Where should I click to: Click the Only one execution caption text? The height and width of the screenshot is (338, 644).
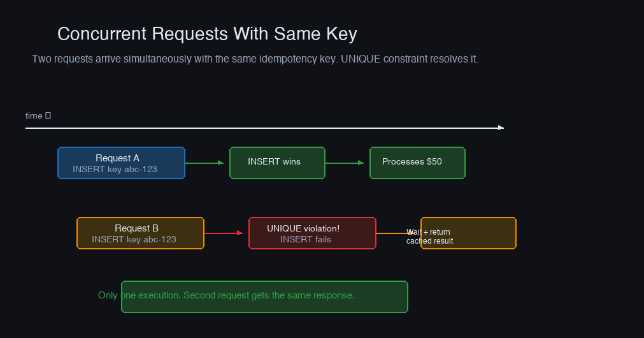[x=226, y=295]
